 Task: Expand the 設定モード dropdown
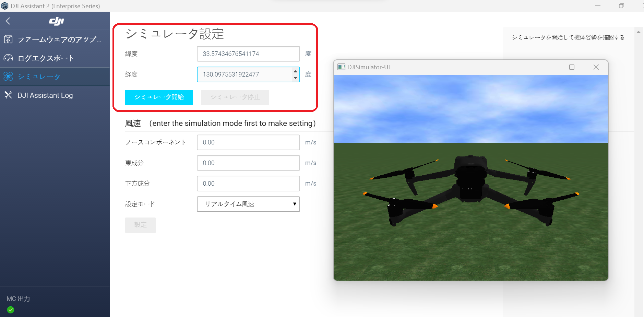(x=248, y=204)
